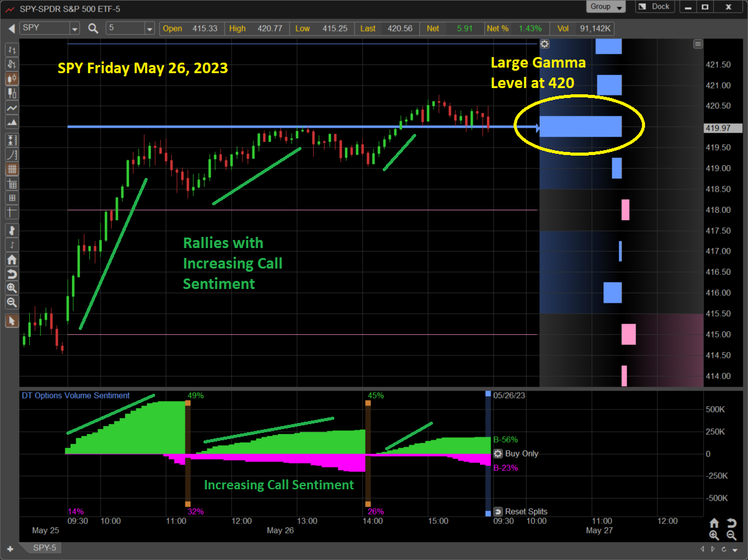Click the home icon below the volume axis
Image resolution: width=748 pixels, height=560 pixels.
click(714, 523)
